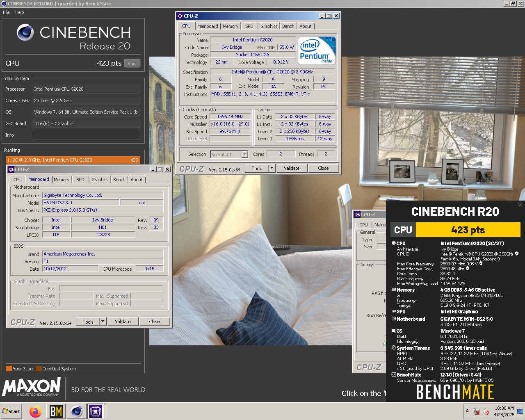
Task: Open the Help menu in Cinebench
Action: tap(20, 12)
